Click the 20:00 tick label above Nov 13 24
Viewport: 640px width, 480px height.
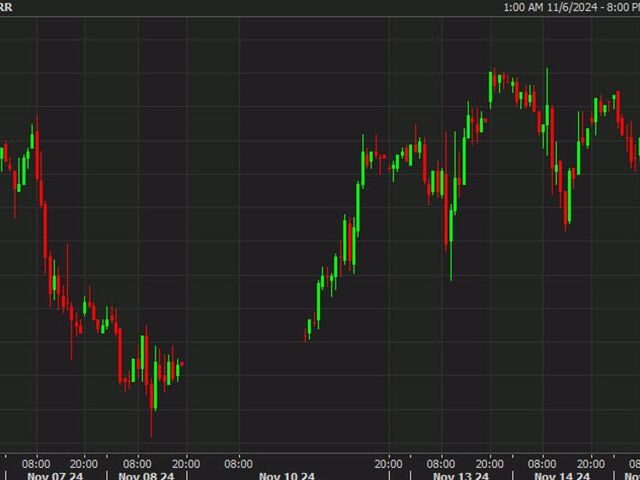coord(489,464)
